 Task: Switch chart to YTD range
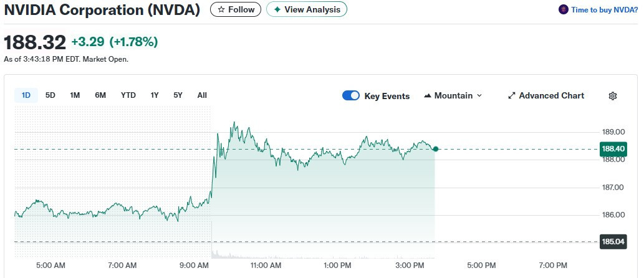(128, 95)
